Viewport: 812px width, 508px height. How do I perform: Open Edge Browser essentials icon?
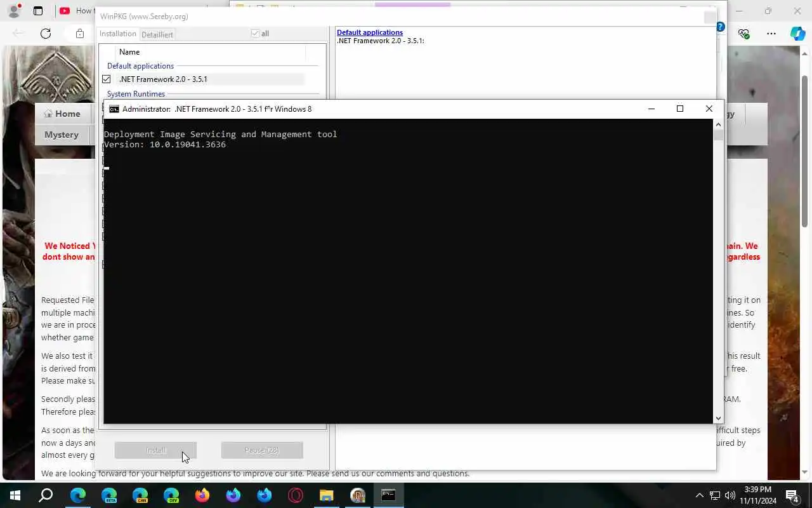coord(744,34)
